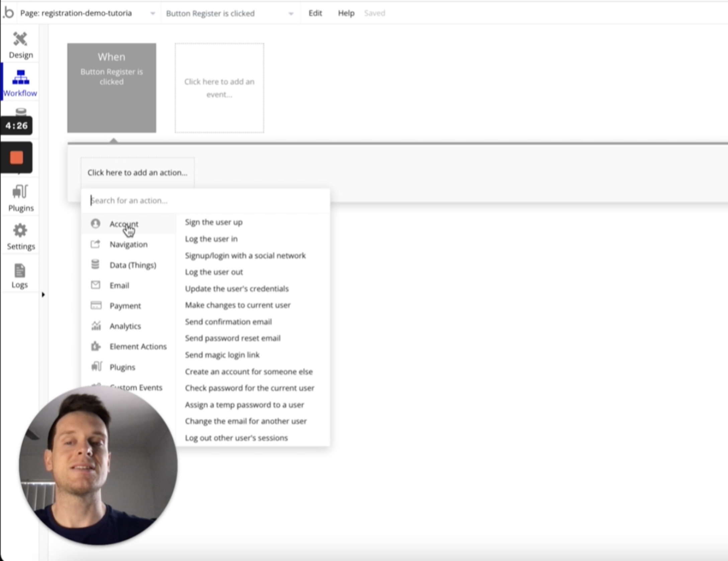
Task: Click the Bubble logo icon
Action: click(9, 13)
